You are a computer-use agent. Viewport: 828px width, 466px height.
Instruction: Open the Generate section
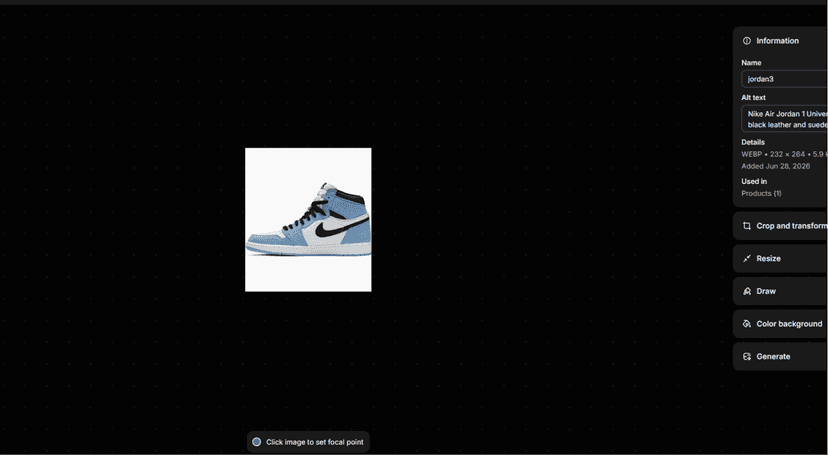(780, 357)
